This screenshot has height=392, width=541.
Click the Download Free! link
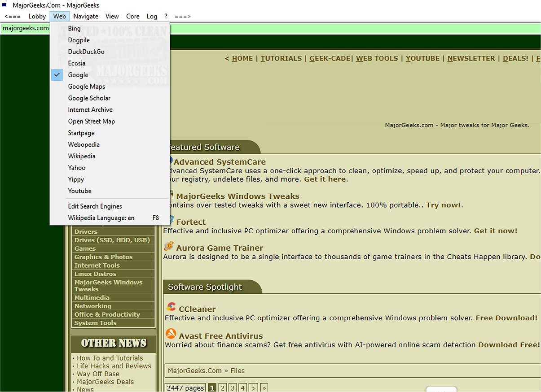(509, 345)
